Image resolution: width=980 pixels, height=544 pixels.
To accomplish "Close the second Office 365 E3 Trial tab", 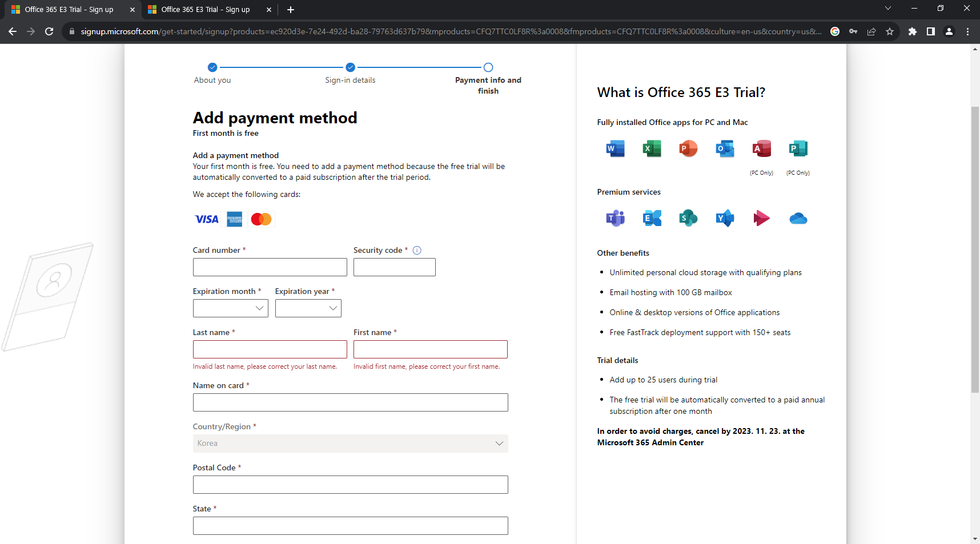I will tap(269, 10).
